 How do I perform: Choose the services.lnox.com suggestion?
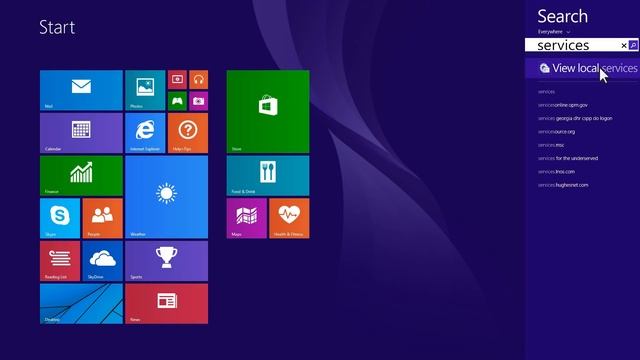pos(556,172)
